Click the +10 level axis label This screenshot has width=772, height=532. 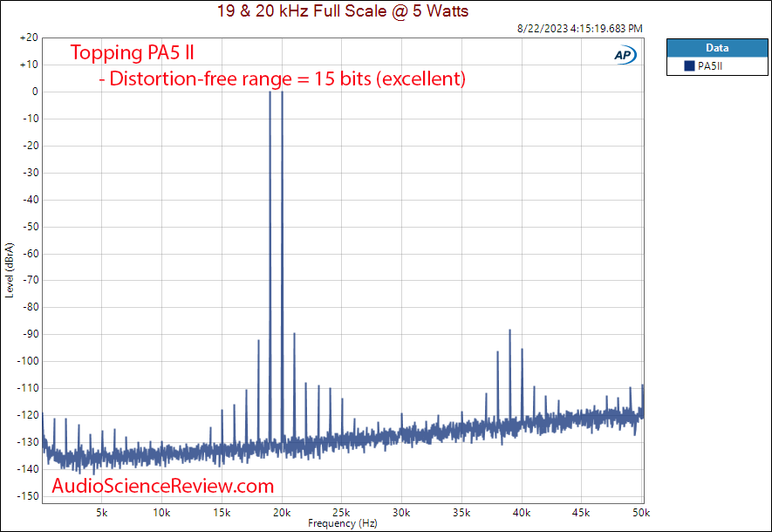click(x=29, y=65)
